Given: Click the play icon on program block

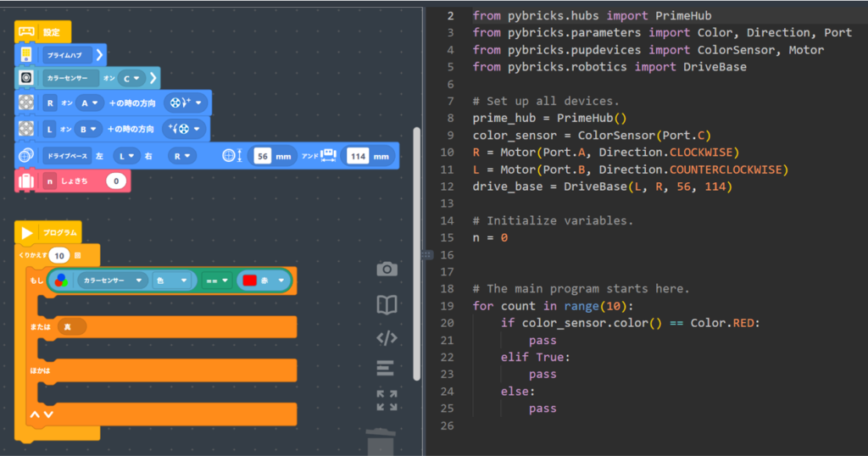Looking at the screenshot, I should coord(27,232).
